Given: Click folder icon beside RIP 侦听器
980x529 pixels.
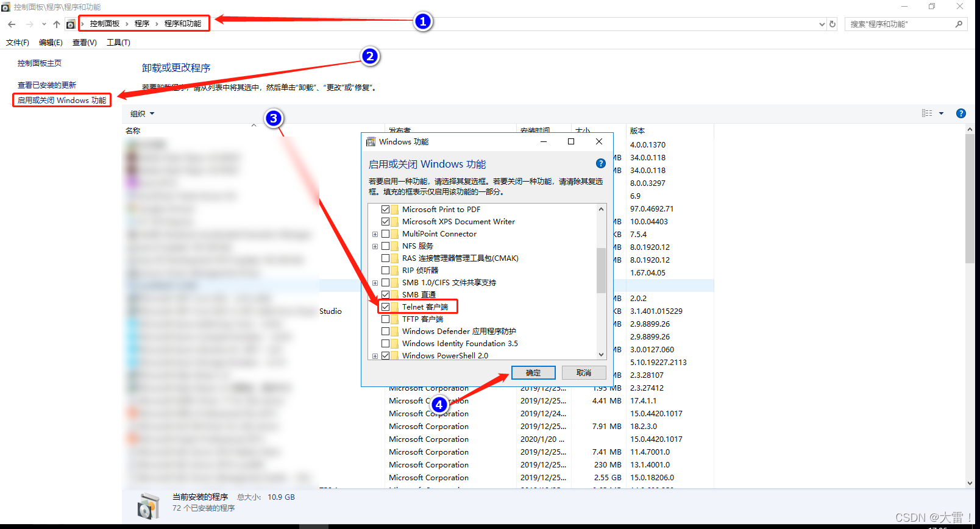Looking at the screenshot, I should tap(395, 271).
